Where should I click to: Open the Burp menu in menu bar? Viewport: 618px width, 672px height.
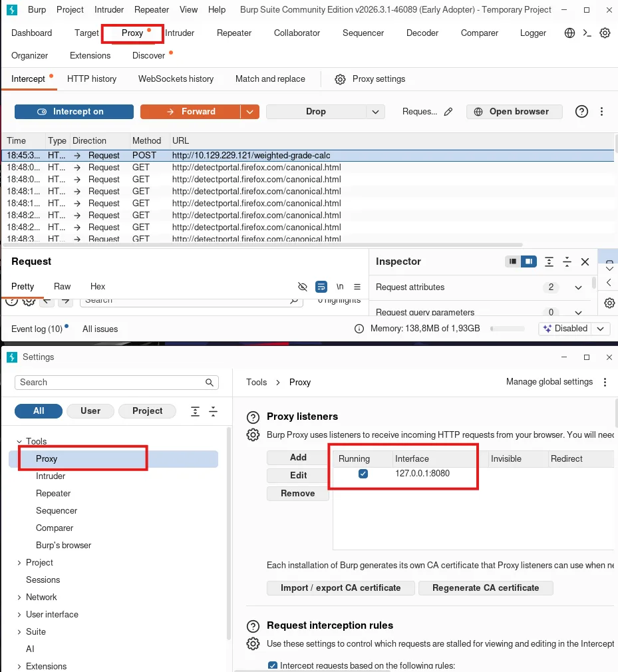click(37, 9)
